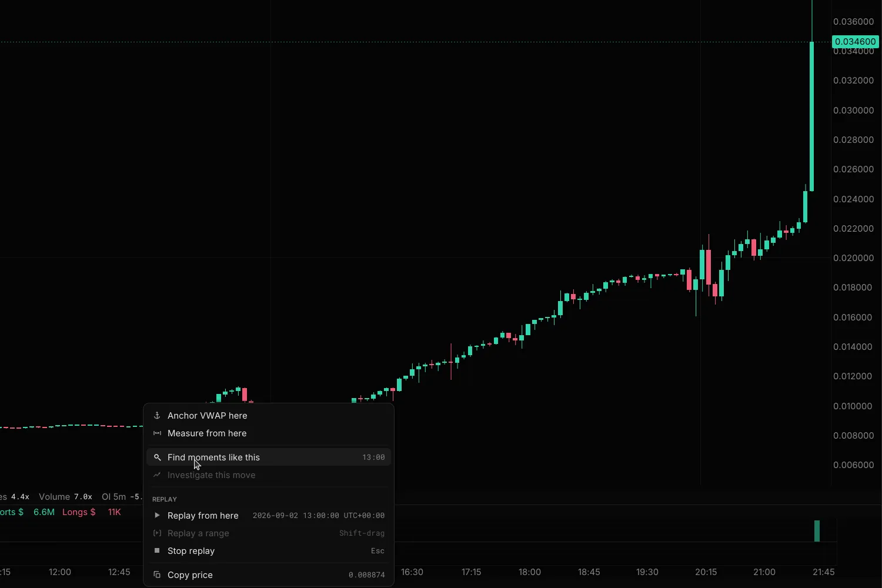Click the trend line icon beside Investigate
882x588 pixels.
(157, 475)
